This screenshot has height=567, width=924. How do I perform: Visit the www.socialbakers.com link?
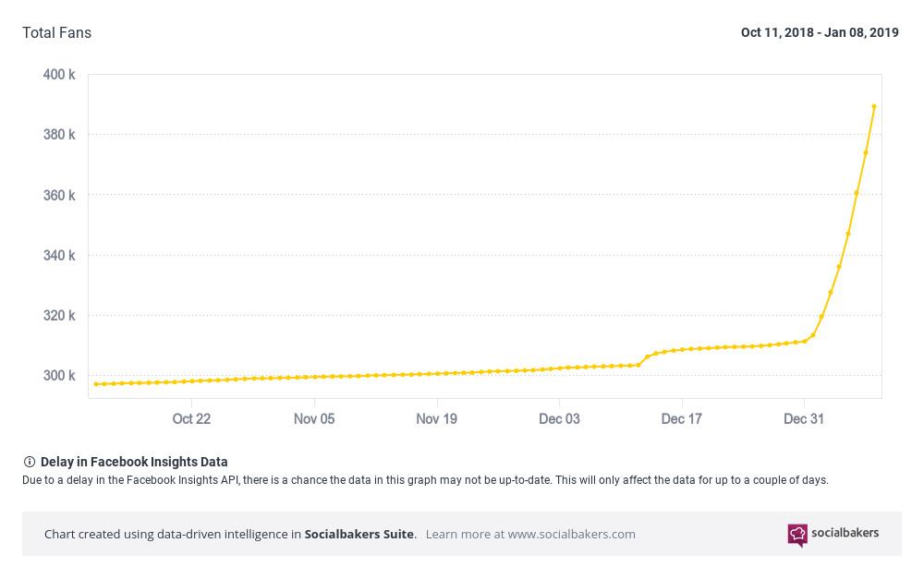(571, 534)
